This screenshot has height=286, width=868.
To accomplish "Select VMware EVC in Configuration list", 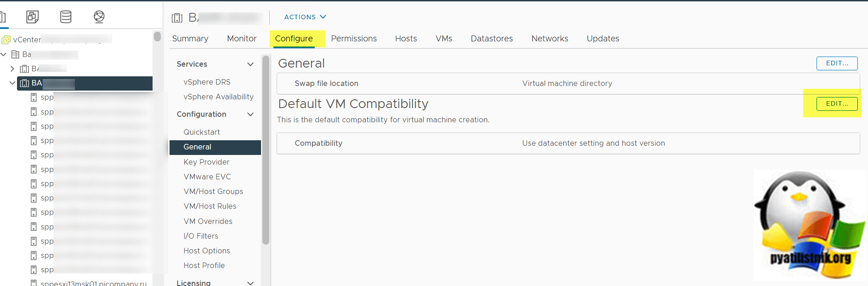I will click(207, 177).
